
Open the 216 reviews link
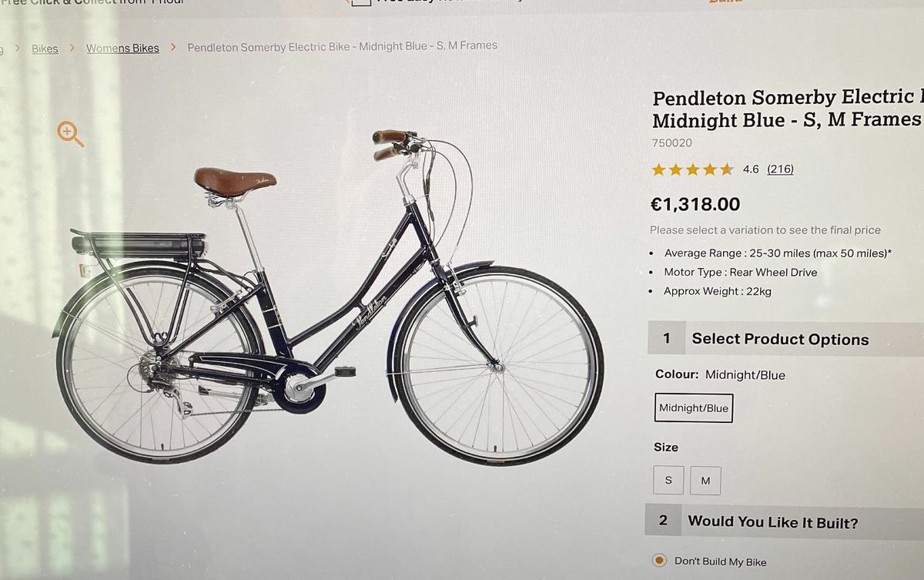(x=780, y=169)
